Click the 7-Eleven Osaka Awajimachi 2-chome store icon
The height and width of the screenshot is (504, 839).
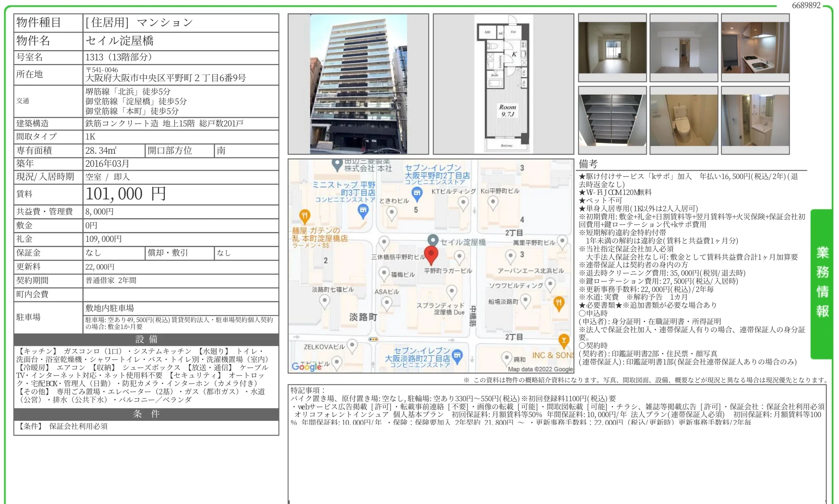tap(457, 356)
